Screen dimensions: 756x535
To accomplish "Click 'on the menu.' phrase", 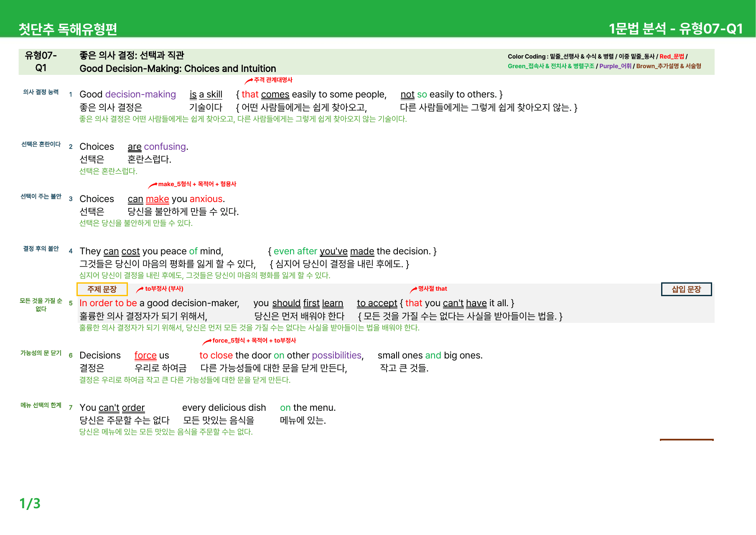I will pyautogui.click(x=308, y=408).
